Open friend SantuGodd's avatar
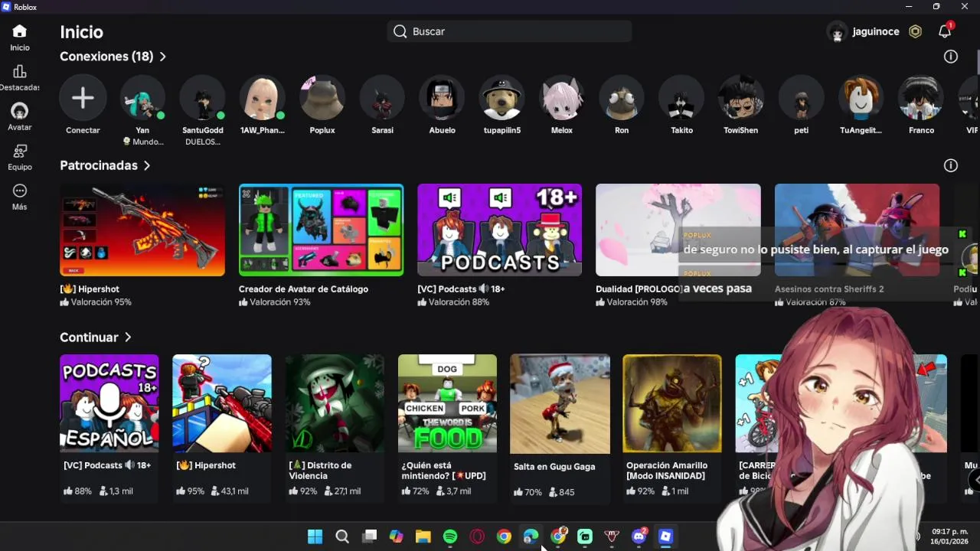980x551 pixels. click(x=202, y=97)
